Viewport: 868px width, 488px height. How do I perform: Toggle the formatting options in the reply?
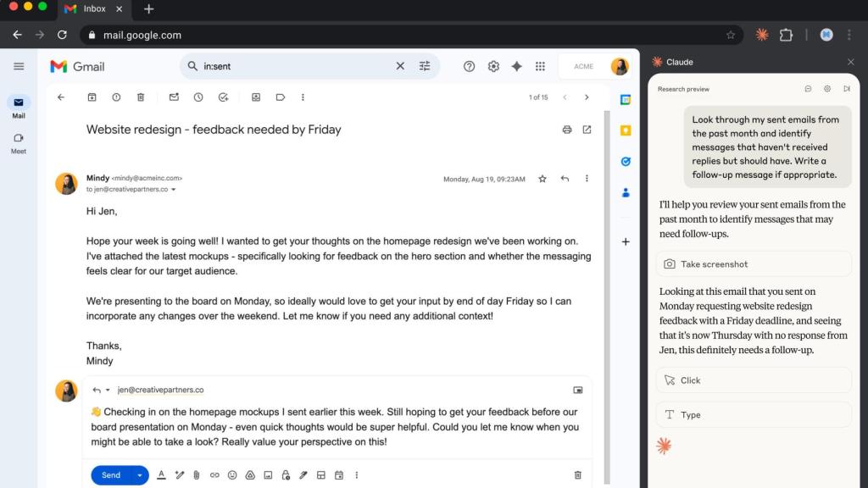161,475
